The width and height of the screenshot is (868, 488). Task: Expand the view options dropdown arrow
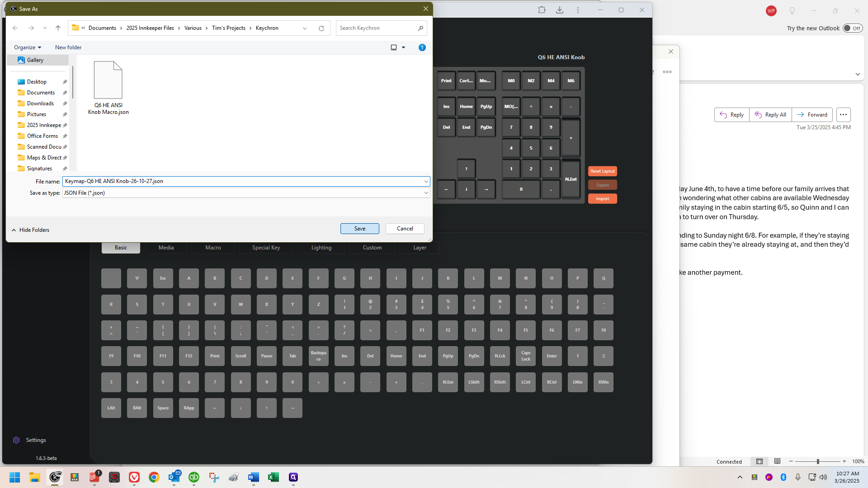[404, 47]
